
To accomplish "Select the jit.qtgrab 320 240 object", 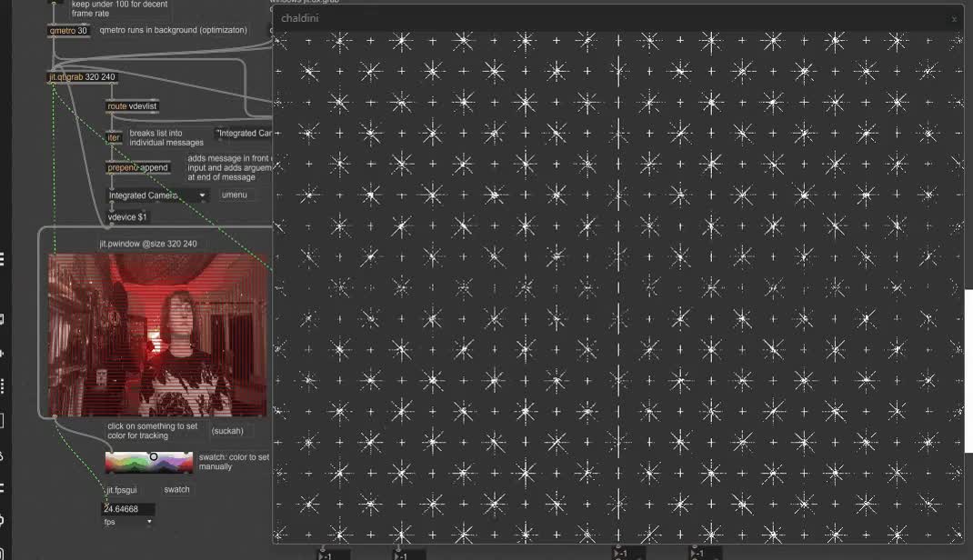I will (82, 77).
